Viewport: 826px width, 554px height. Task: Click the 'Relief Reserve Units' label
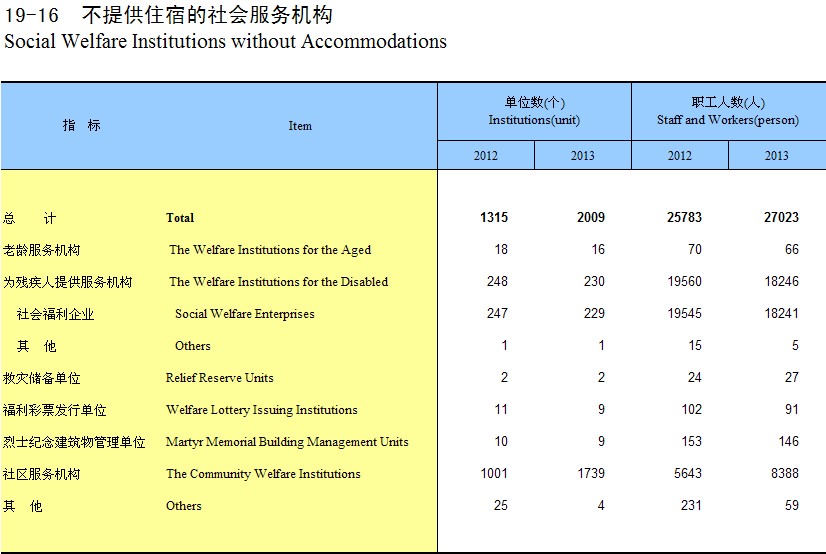[x=219, y=378]
